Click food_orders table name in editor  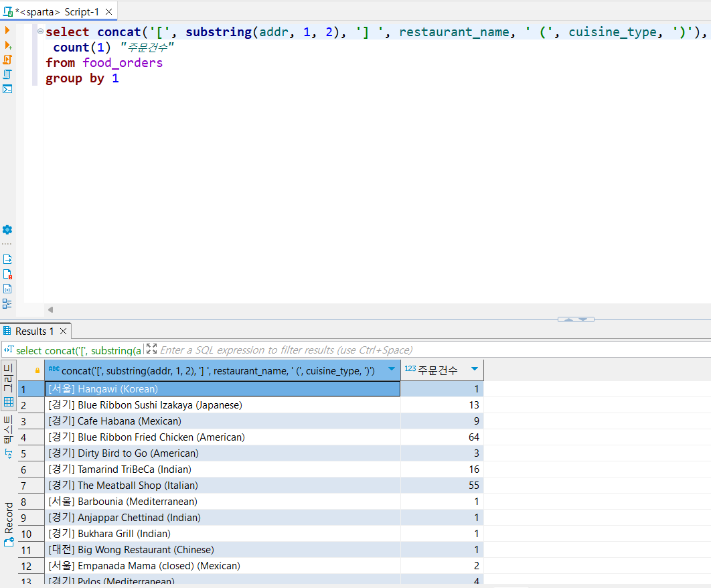click(123, 62)
